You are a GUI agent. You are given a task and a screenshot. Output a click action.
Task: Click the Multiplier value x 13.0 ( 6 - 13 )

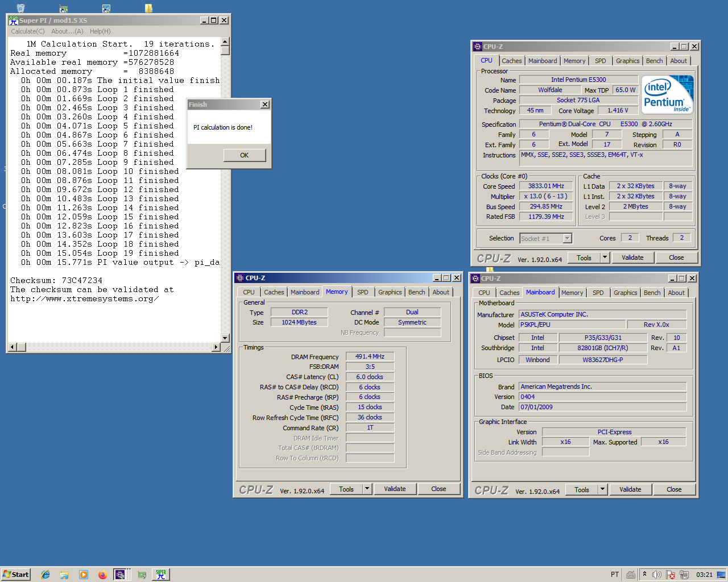546,196
